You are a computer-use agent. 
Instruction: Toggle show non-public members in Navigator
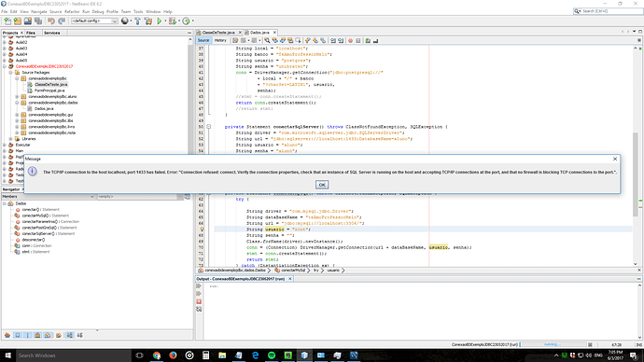pos(37,335)
